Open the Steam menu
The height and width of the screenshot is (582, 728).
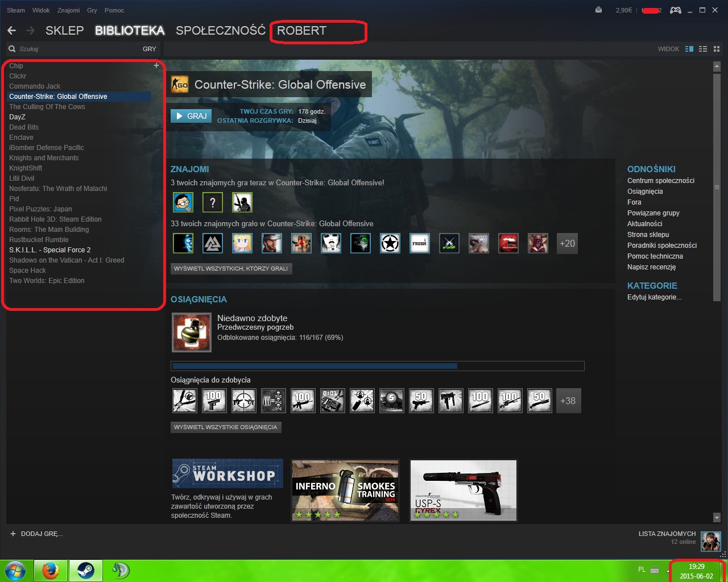coord(16,10)
